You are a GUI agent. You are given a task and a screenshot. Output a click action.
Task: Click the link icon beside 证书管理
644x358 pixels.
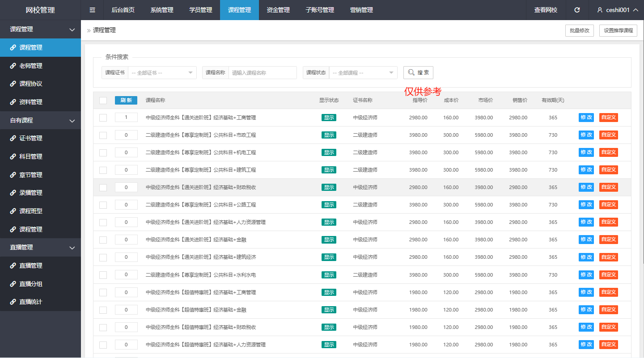pos(13,139)
